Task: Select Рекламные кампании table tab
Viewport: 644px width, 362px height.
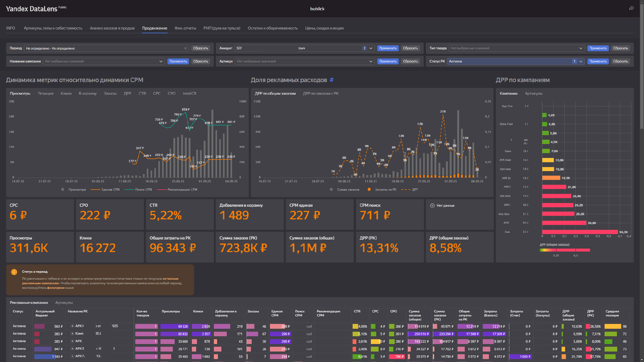Action: (x=29, y=302)
